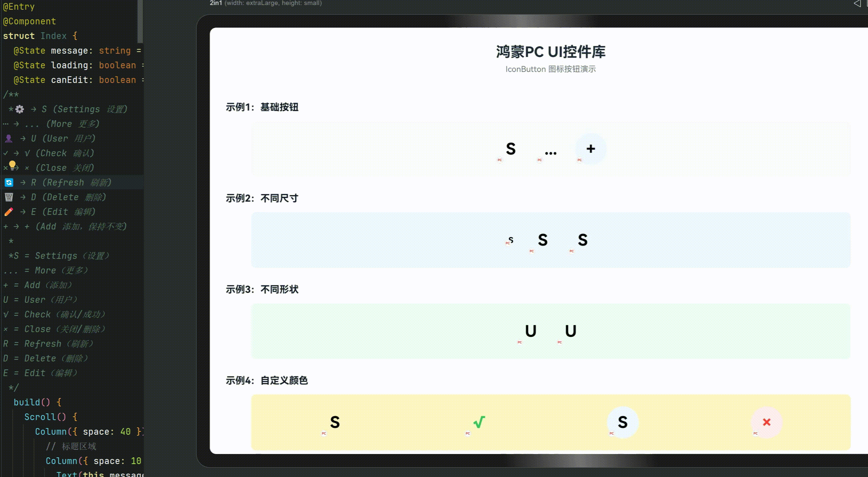This screenshot has width=868, height=477.
Task: Click the lightbulb quick-fix icon in the code gutter
Action: pyautogui.click(x=13, y=165)
